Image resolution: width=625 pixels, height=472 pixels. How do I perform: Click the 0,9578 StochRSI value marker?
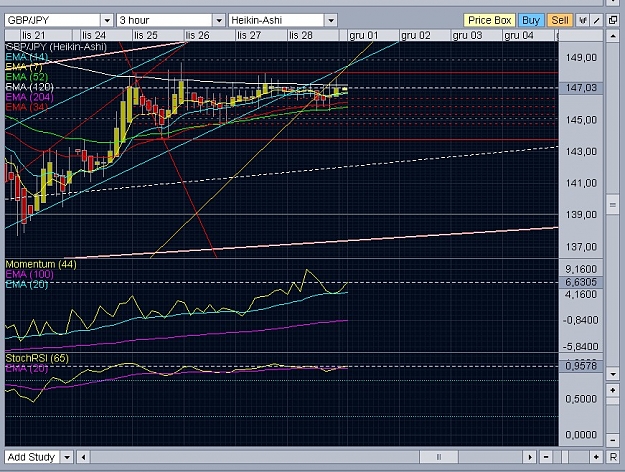tap(581, 366)
